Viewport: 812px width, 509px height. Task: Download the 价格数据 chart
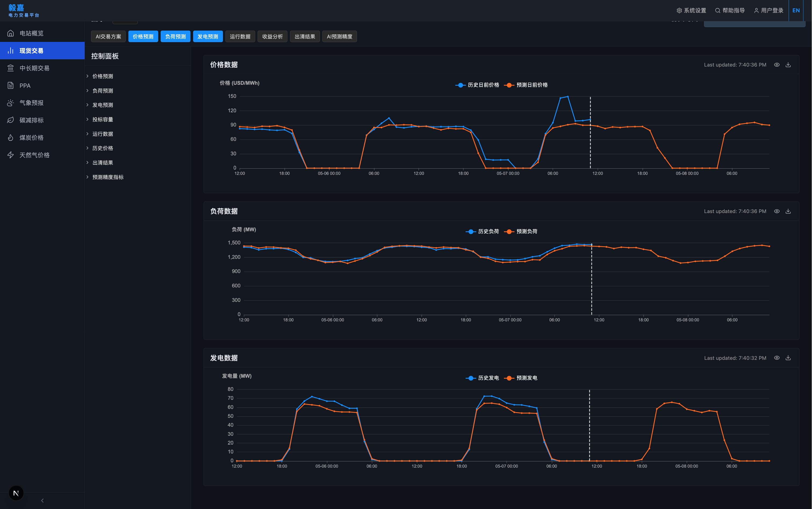coord(788,65)
